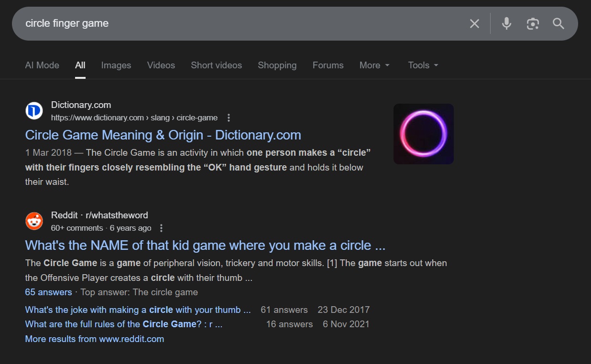Select the All results tab

click(80, 65)
